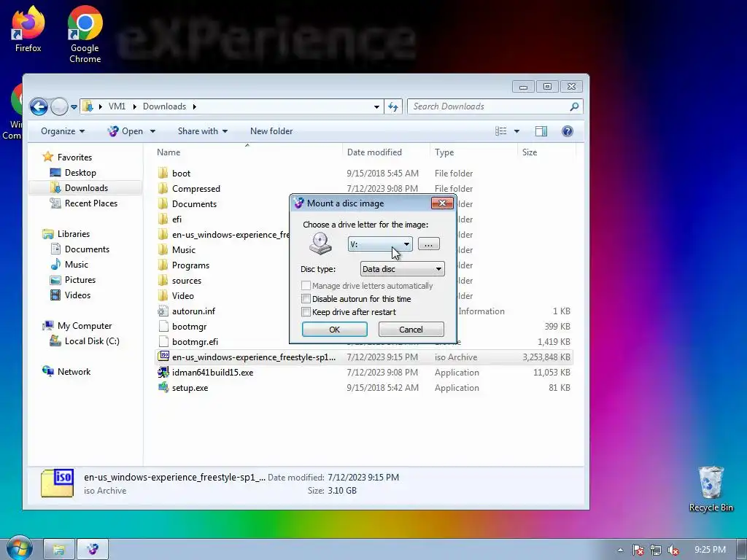This screenshot has height=560, width=747.
Task: Open the Share with menu
Action: tap(203, 131)
